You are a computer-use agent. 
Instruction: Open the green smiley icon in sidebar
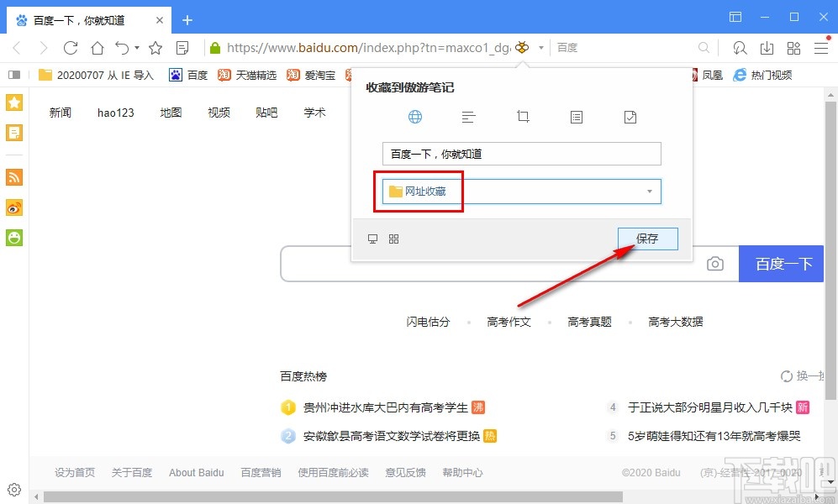(x=14, y=238)
